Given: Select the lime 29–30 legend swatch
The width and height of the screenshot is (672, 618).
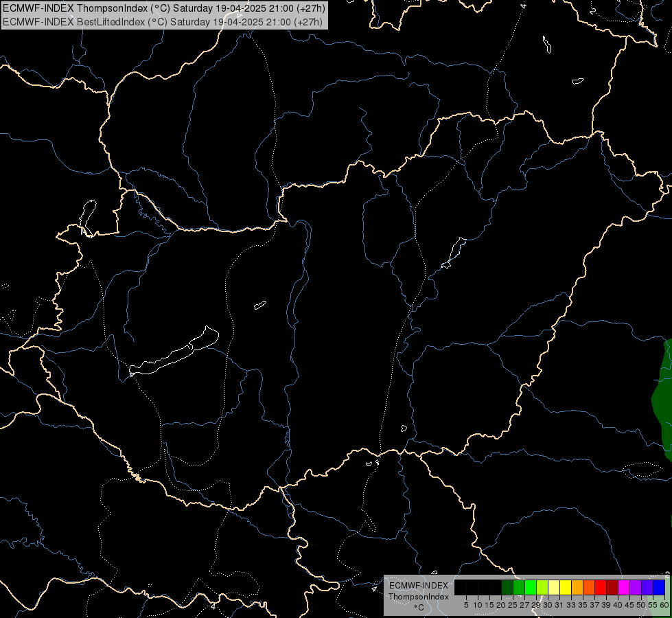Looking at the screenshot, I should [542, 587].
